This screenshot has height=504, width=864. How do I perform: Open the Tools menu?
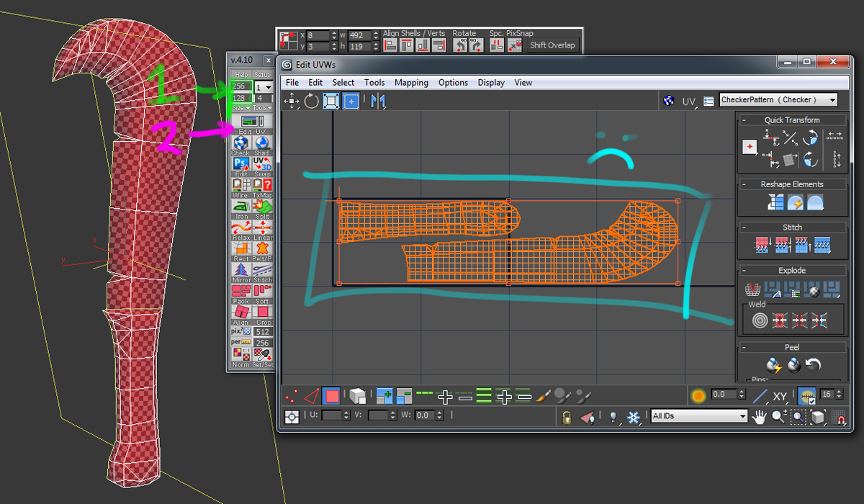(x=374, y=83)
